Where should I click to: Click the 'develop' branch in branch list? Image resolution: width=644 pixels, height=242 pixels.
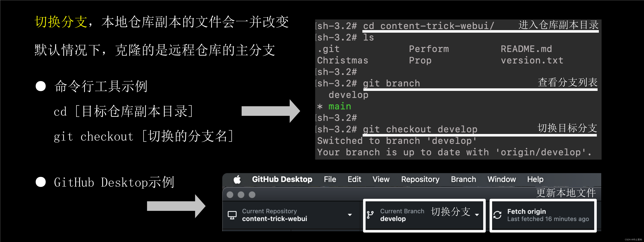tap(349, 95)
